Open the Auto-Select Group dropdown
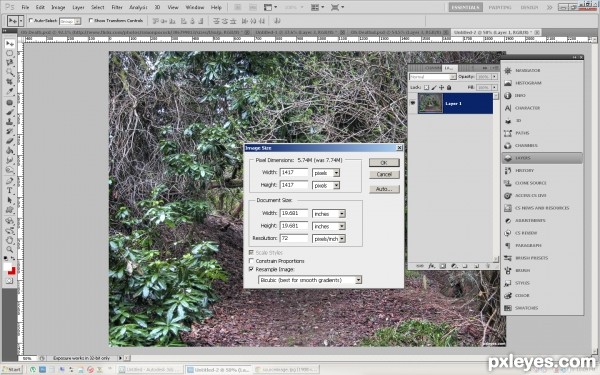Image resolution: width=600 pixels, height=375 pixels. (70, 21)
